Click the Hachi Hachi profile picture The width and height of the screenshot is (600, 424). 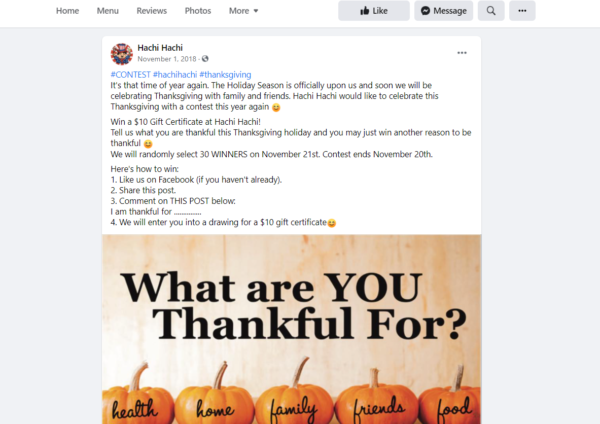(x=122, y=54)
